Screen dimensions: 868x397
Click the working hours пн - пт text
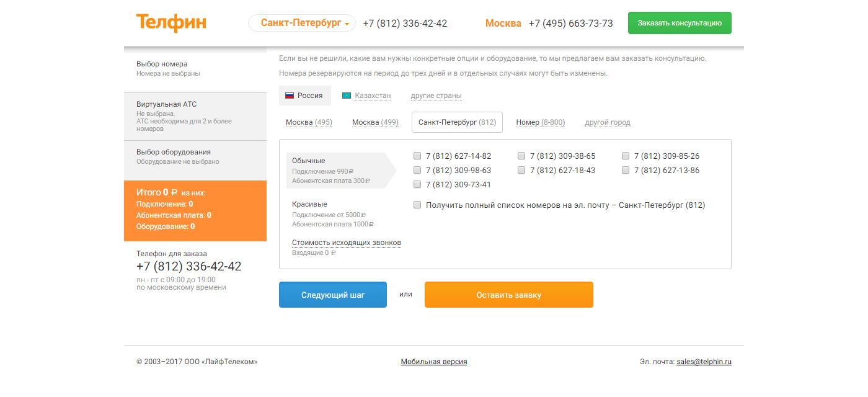pos(176,280)
